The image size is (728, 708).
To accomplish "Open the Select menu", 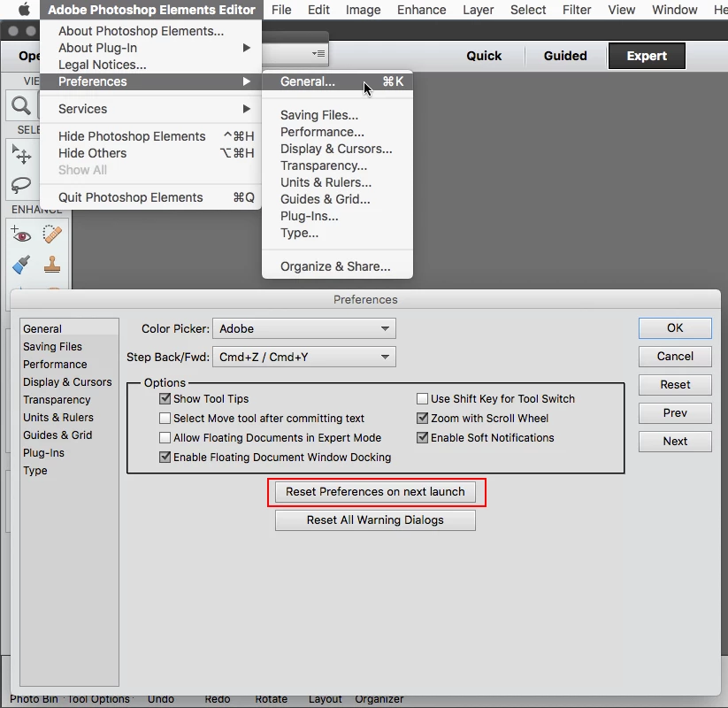I will pyautogui.click(x=528, y=10).
